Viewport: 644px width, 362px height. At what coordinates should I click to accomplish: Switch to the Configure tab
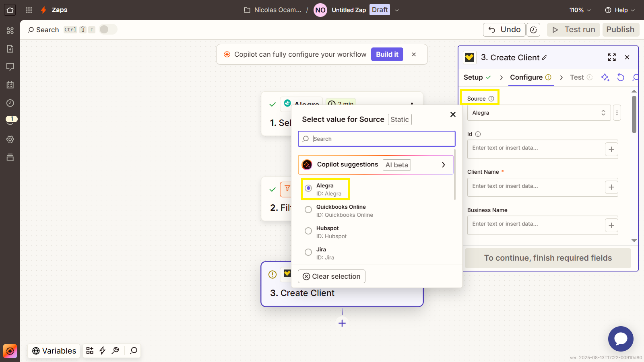tap(530, 77)
